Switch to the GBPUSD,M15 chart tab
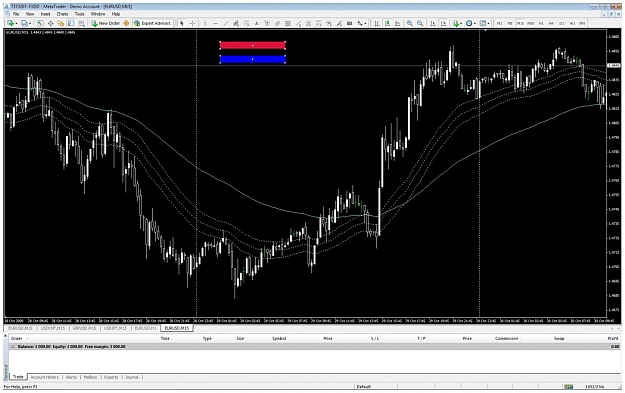 click(84, 328)
